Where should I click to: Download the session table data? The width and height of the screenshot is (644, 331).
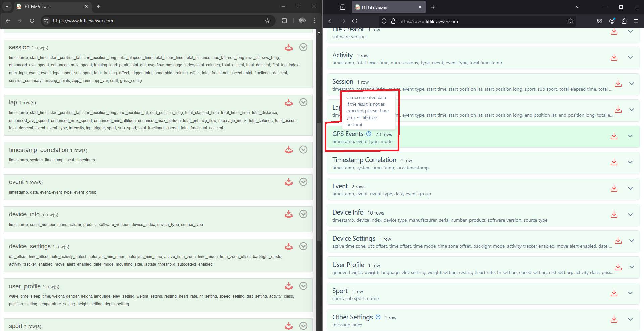point(288,48)
